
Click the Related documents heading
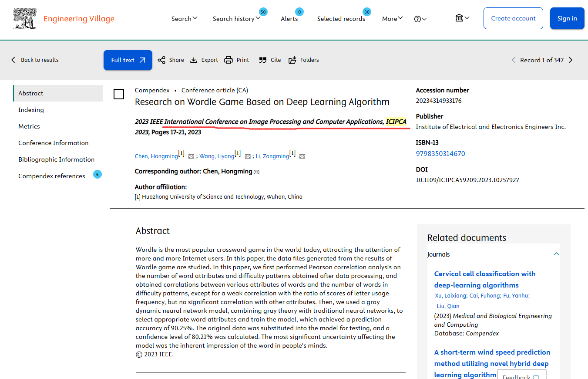467,238
